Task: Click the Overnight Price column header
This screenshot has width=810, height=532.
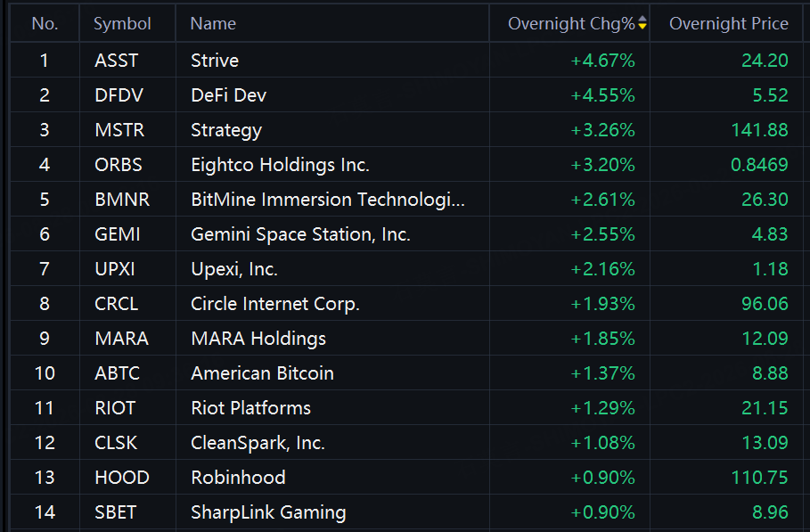Action: [728, 24]
